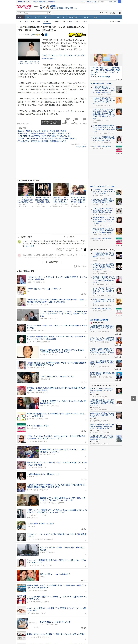Viewport: 138px width, 644px height.
Task: Open トピックス一覧 link
Action: [x=115, y=21]
